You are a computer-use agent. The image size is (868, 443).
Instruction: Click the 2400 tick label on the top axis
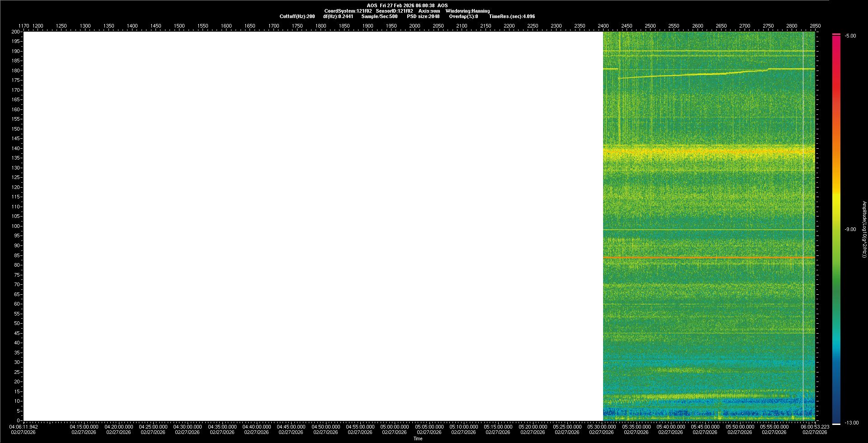click(603, 26)
